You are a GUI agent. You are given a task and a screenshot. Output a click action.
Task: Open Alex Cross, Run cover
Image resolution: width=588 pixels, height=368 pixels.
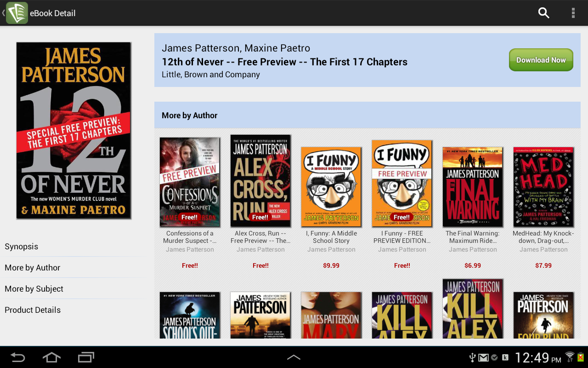[x=260, y=181]
